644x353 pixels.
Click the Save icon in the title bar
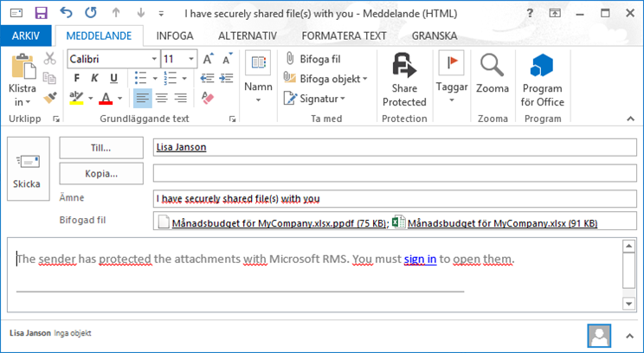(x=40, y=13)
